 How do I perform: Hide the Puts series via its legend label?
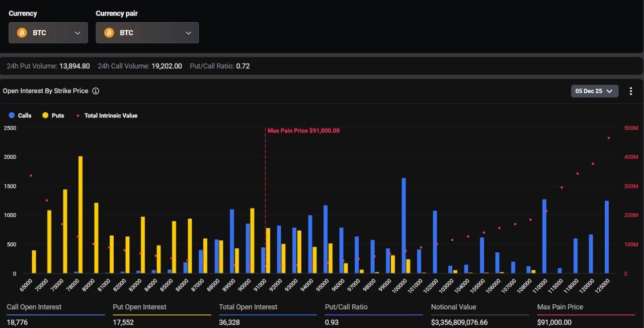[58, 115]
